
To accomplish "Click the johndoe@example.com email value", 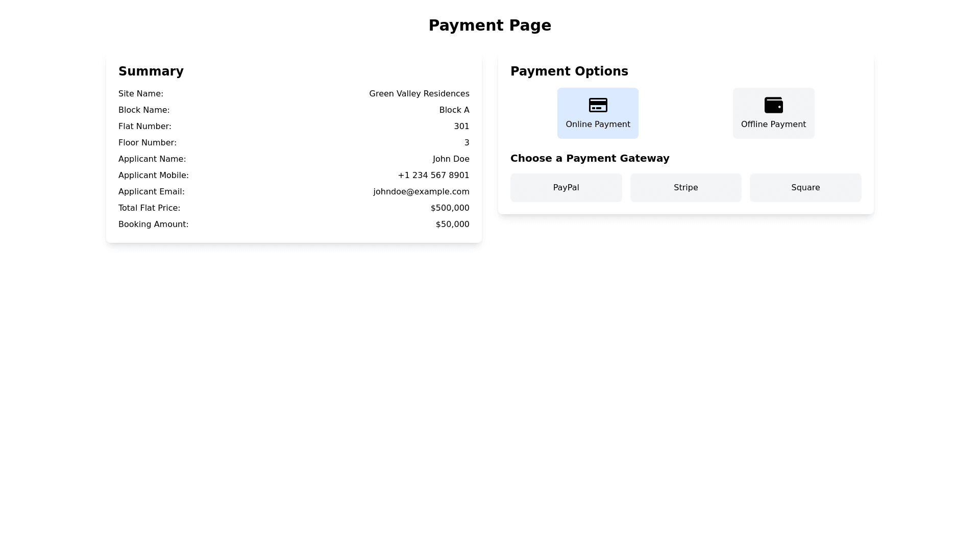I will (x=421, y=192).
